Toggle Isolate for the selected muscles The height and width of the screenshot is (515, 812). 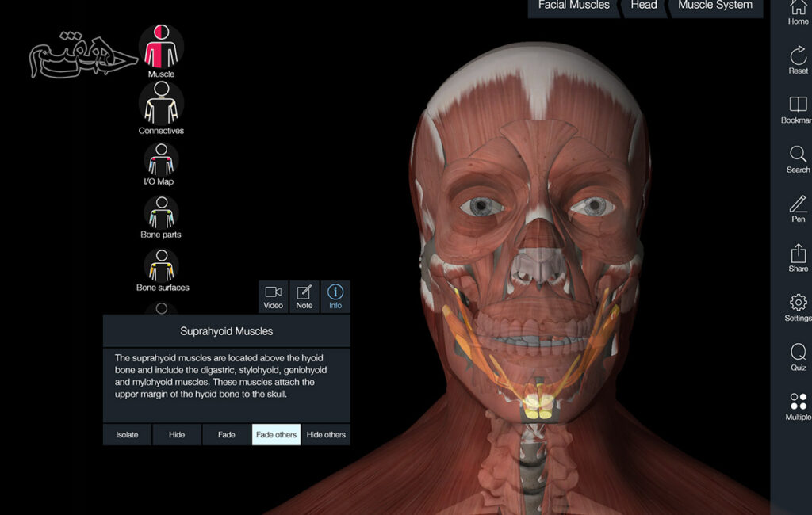[x=127, y=434]
